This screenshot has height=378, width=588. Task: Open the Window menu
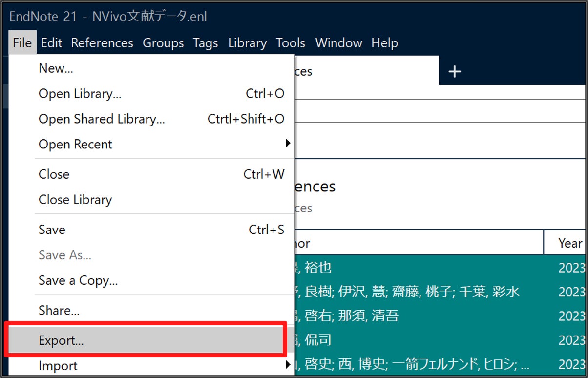pyautogui.click(x=338, y=43)
